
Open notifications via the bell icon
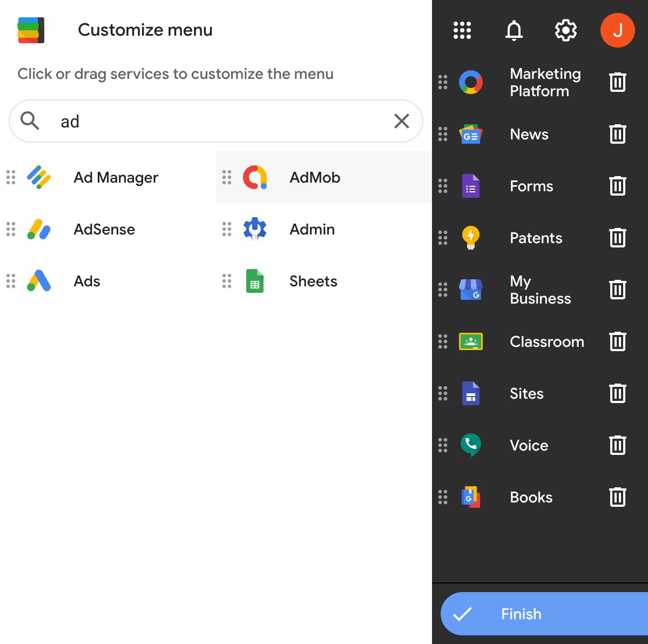click(514, 30)
